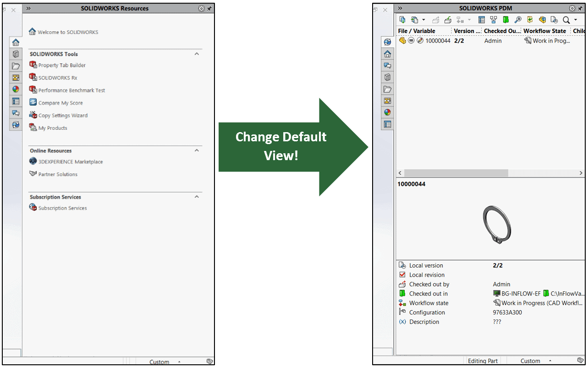Collapse the SOLIDWORKS Resources pane with chevrons

coord(28,8)
